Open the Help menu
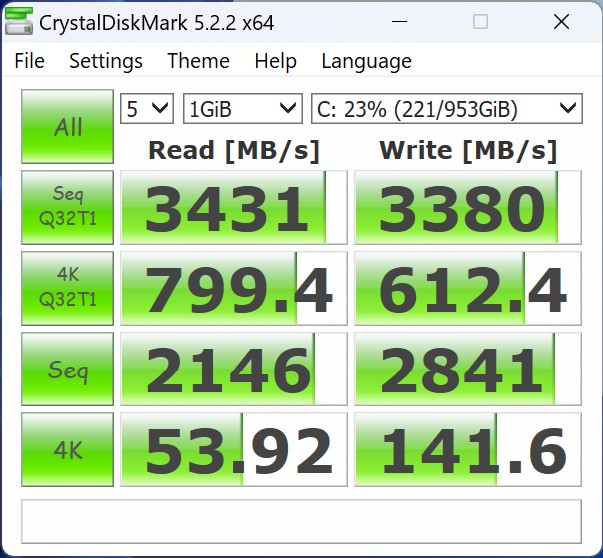This screenshot has height=558, width=603. tap(275, 61)
